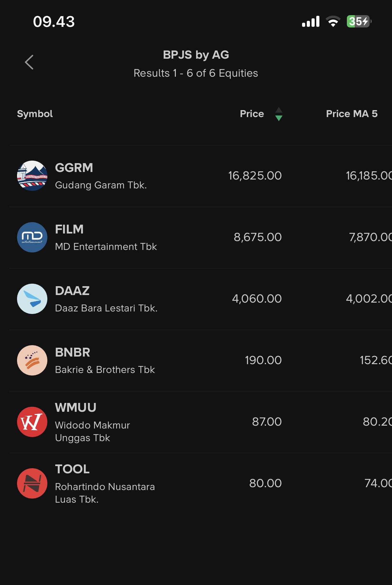Tap the BNBR Bakrie logo
Image resolution: width=392 pixels, height=585 pixels.
pyautogui.click(x=32, y=360)
